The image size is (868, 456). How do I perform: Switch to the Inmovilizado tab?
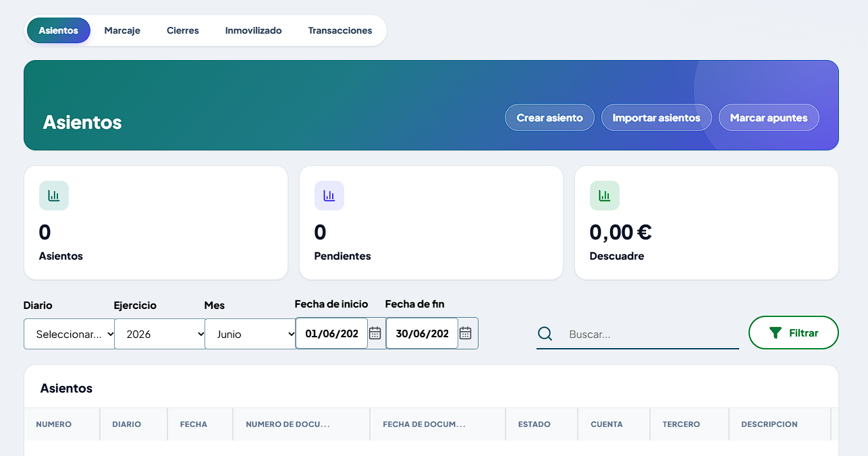tap(254, 30)
